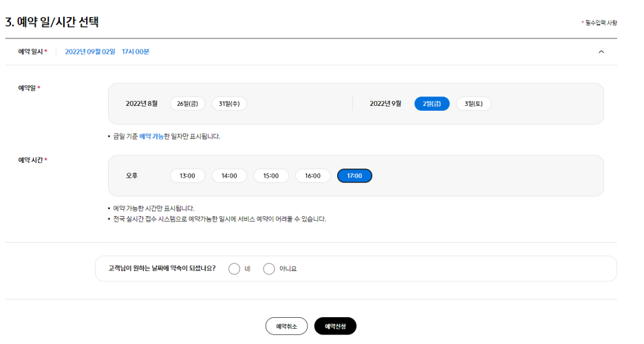The height and width of the screenshot is (344, 644).
Task: Click the 2022년 9월 month label
Action: tap(385, 103)
